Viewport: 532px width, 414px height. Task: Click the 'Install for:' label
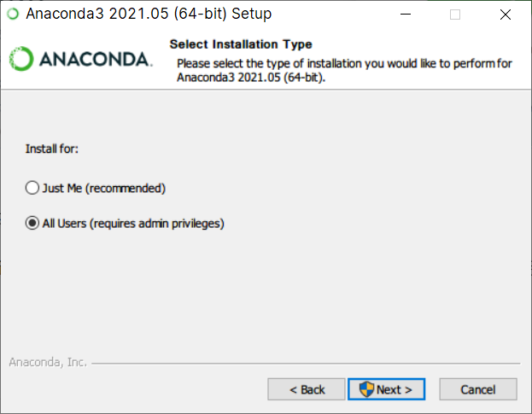pos(52,149)
